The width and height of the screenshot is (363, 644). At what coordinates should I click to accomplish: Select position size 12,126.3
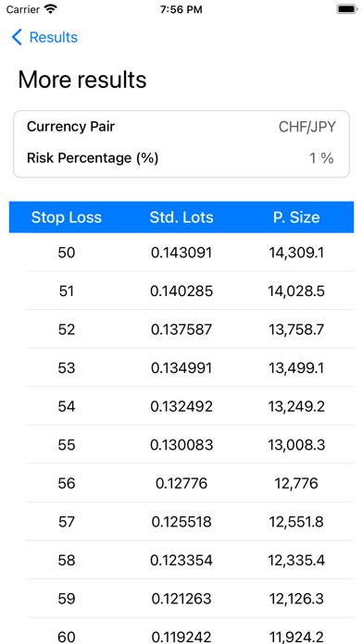[296, 599]
